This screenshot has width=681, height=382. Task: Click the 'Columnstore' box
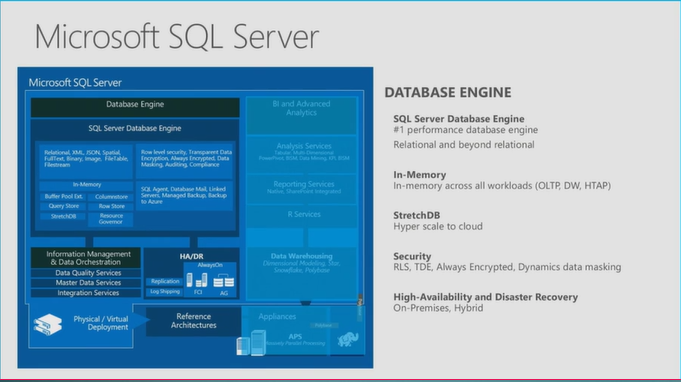click(111, 197)
